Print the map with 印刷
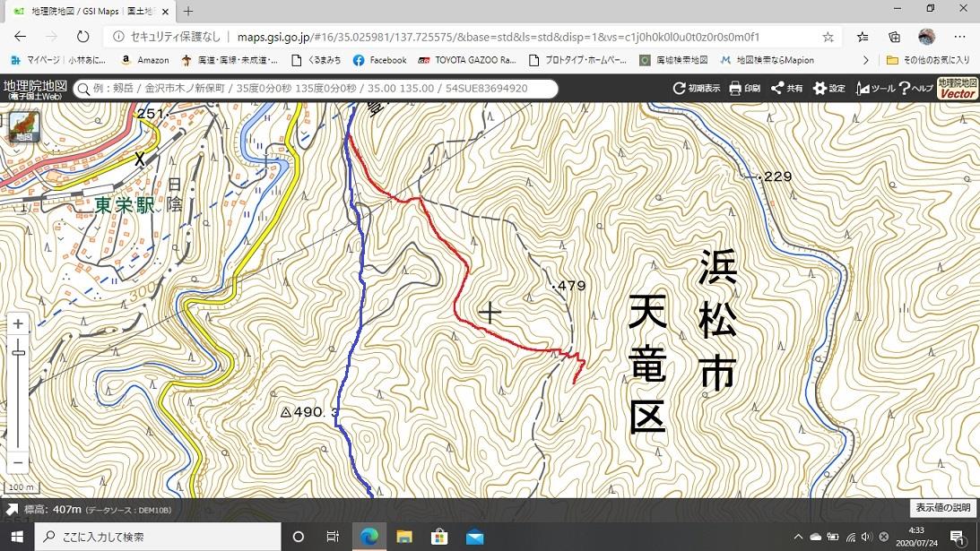Screen dimensions: 980x551 (x=744, y=89)
